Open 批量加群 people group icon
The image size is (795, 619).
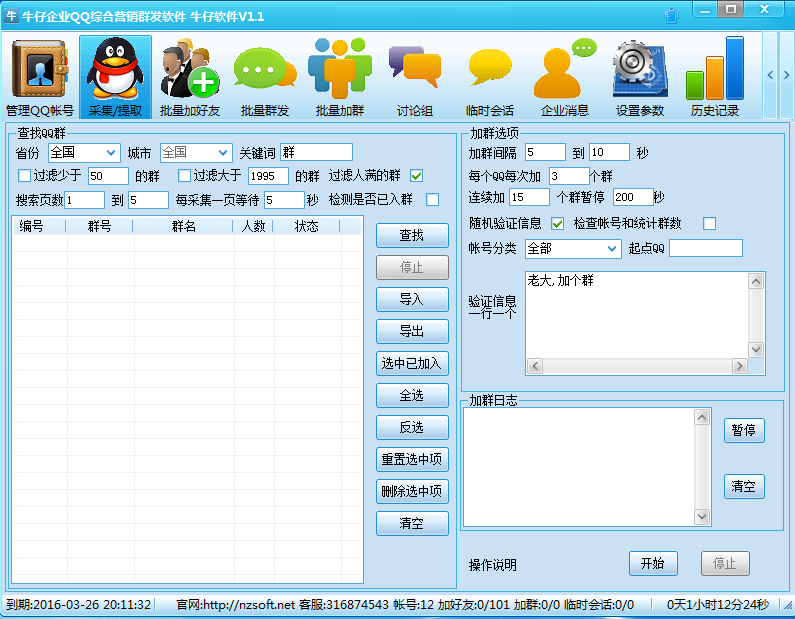(340, 77)
